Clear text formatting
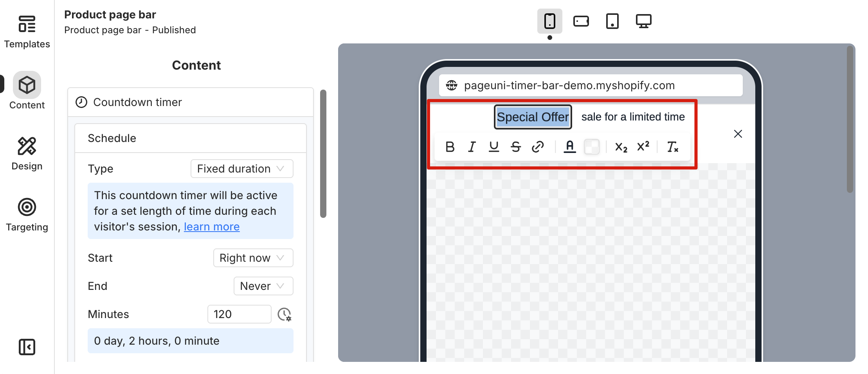The image size is (868, 374). coord(672,147)
